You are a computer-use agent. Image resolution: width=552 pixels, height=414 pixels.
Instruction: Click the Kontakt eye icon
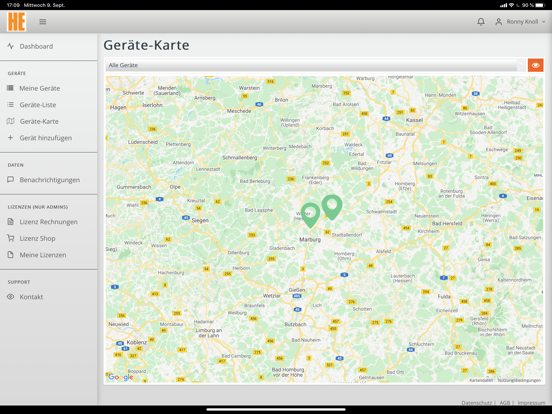tap(11, 296)
